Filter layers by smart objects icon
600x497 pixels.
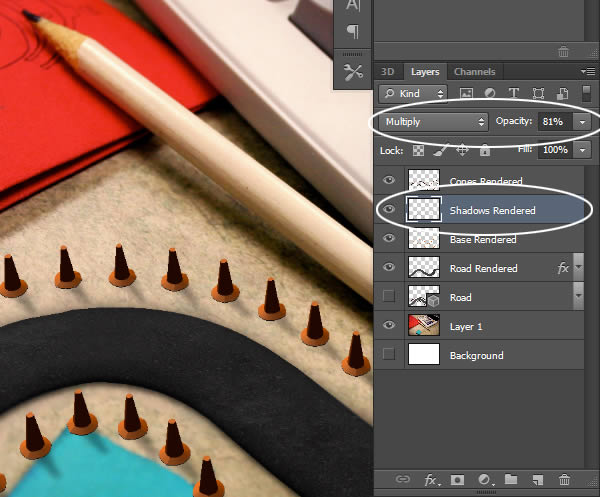562,93
